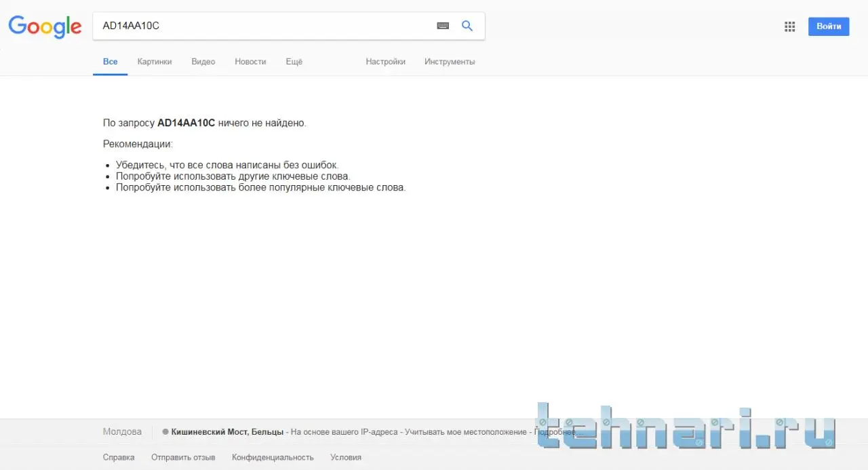The image size is (868, 470).
Task: Click the grey location dot icon
Action: [165, 432]
